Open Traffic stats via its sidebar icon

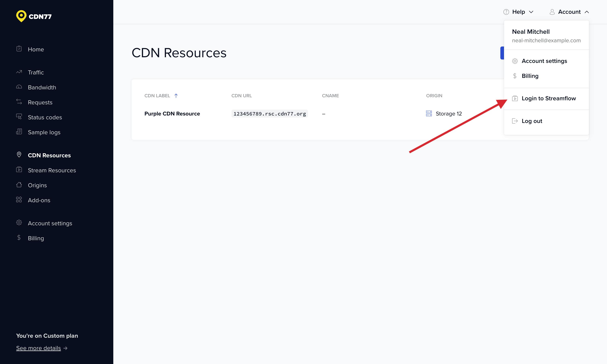tap(19, 72)
